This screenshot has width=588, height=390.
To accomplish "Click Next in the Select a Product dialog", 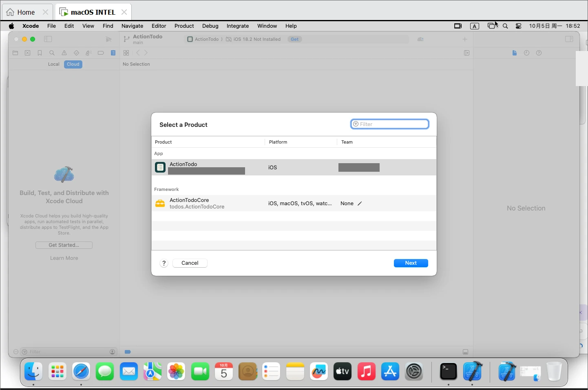I will [x=411, y=263].
